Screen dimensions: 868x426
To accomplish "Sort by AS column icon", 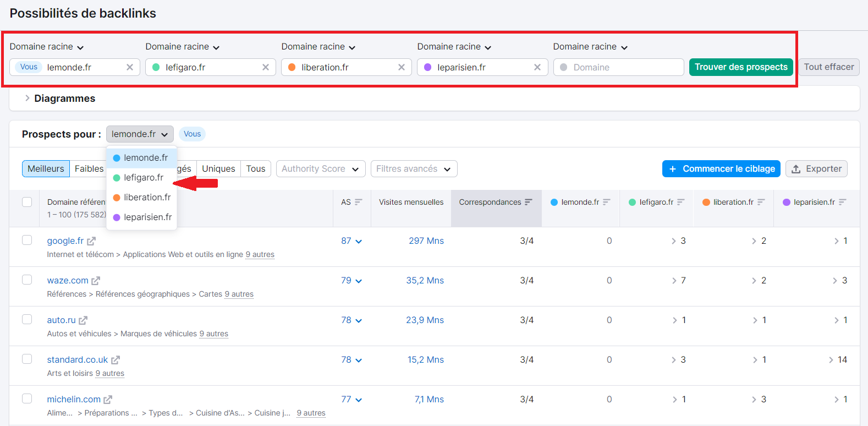I will coord(359,202).
